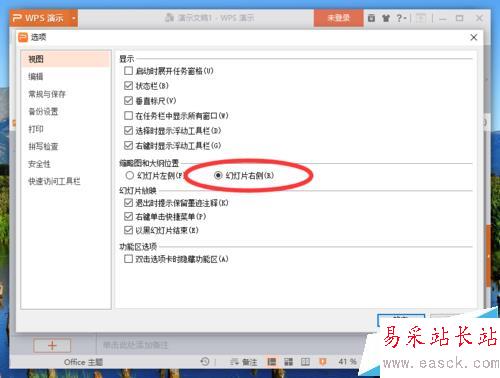The width and height of the screenshot is (500, 378).
Task: Click the storage box icon beside 未登录
Action: coord(371,18)
